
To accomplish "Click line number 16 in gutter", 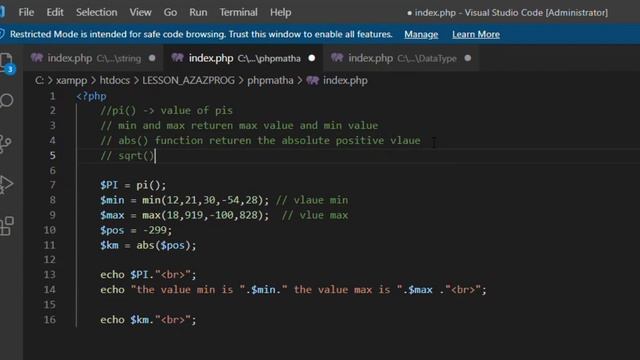I will (49, 320).
